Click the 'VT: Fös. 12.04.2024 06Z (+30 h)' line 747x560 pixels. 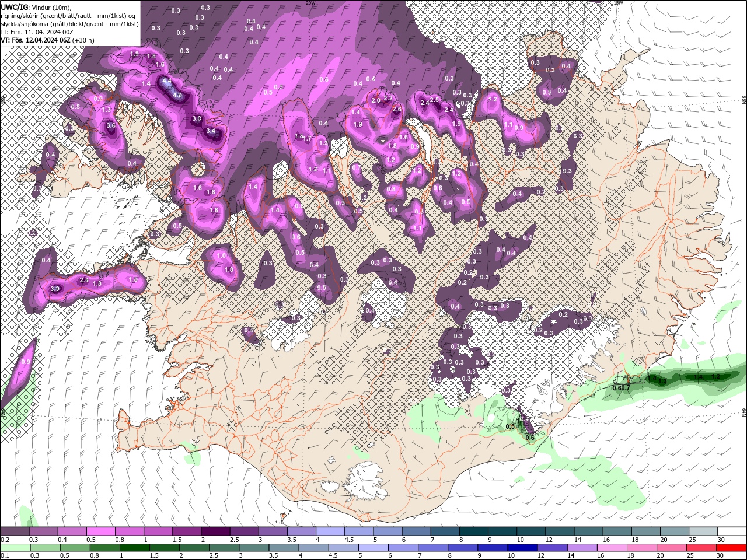click(x=48, y=40)
